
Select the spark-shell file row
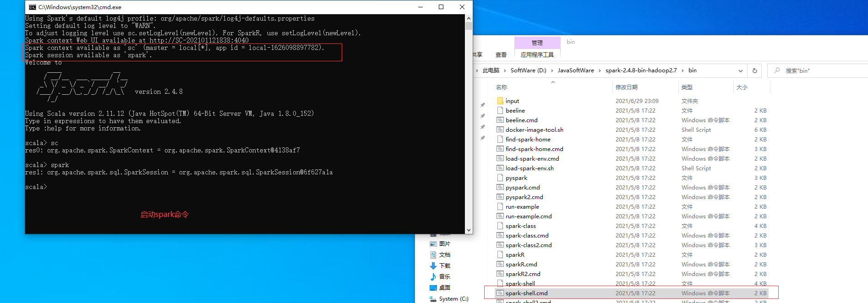click(x=632, y=283)
